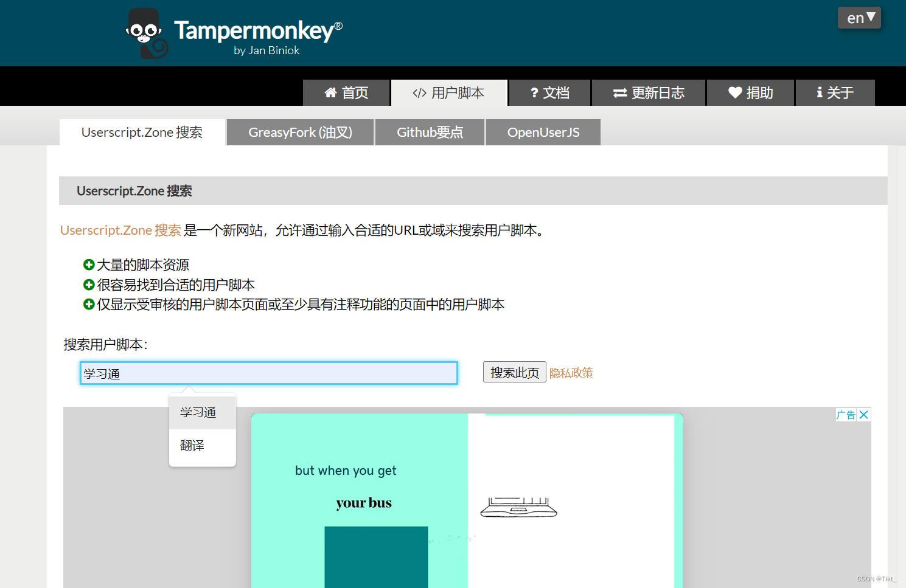
Task: Switch to GreasyFork (油叉) sub-tab
Action: (x=300, y=132)
